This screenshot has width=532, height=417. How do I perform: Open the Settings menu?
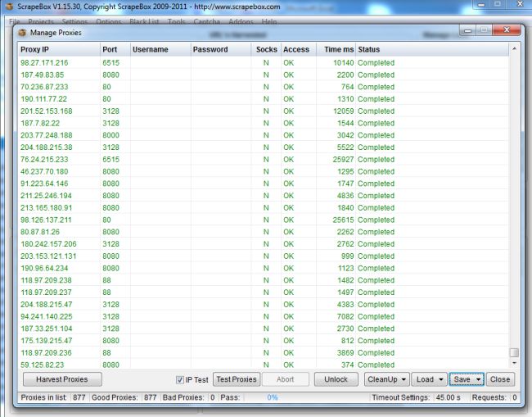[x=74, y=22]
